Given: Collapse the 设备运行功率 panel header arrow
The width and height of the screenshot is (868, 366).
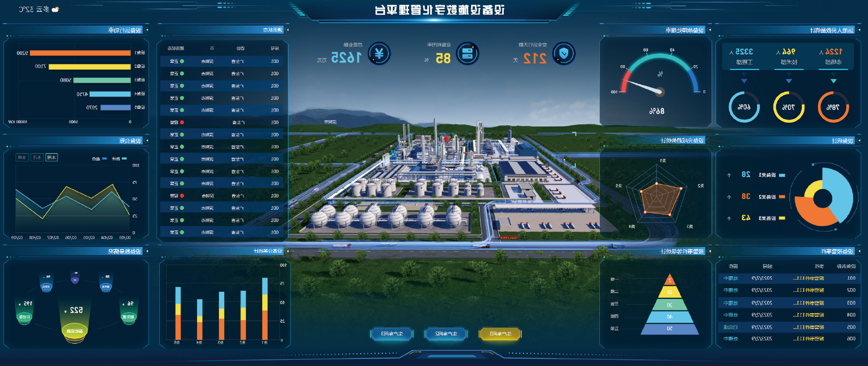Looking at the screenshot, I should pyautogui.click(x=147, y=30).
